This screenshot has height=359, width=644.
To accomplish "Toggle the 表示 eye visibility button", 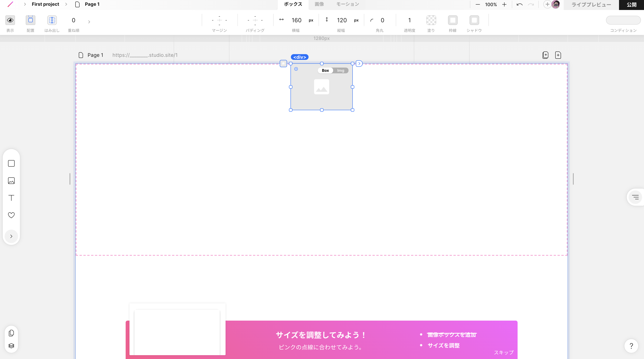I will (x=10, y=20).
